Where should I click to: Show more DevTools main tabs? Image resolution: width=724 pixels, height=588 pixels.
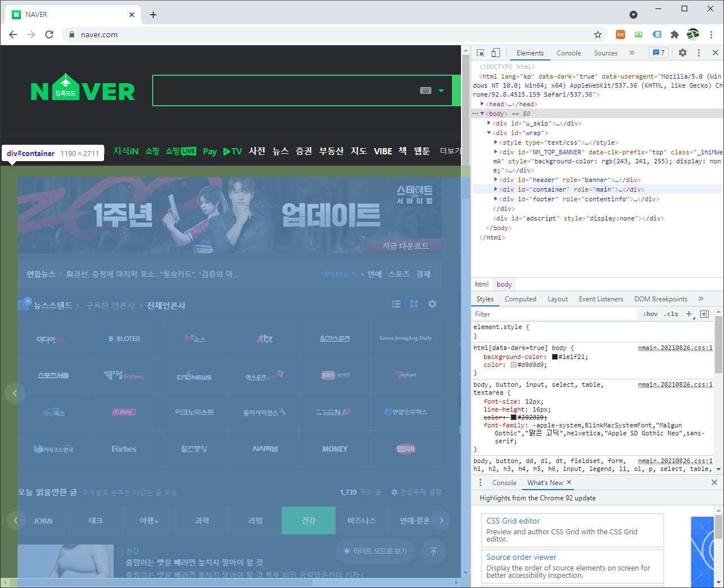[x=632, y=53]
